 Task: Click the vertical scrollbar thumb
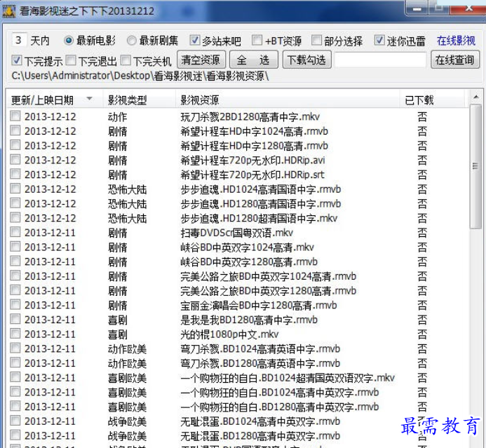(475, 166)
